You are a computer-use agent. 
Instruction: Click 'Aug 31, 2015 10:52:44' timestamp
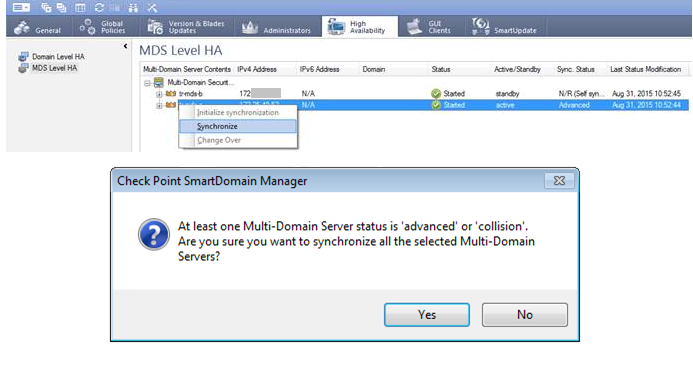[x=646, y=105]
